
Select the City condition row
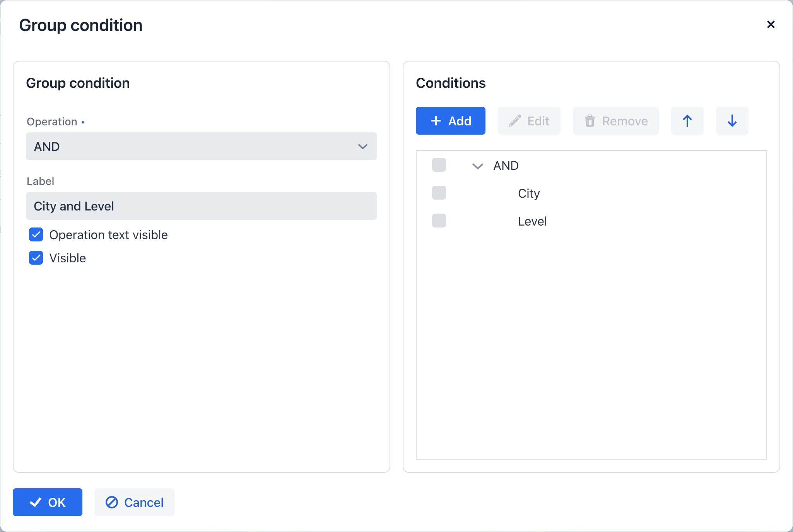point(528,193)
